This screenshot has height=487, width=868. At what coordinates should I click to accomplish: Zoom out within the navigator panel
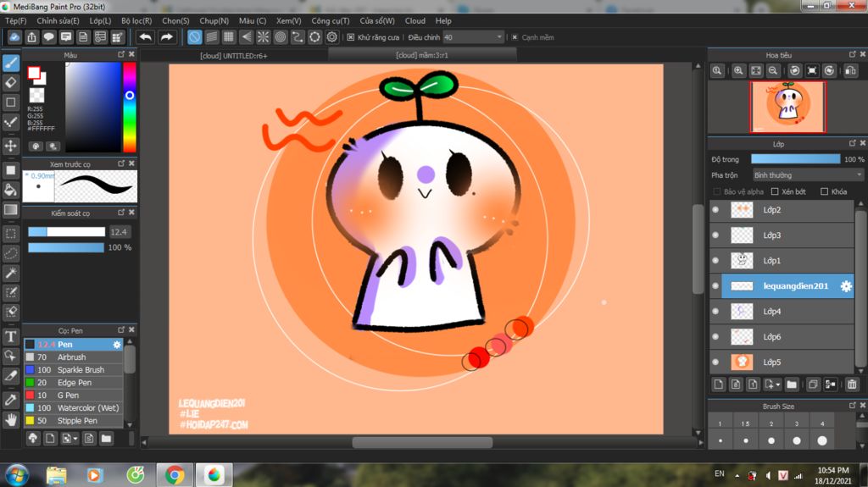click(x=773, y=71)
